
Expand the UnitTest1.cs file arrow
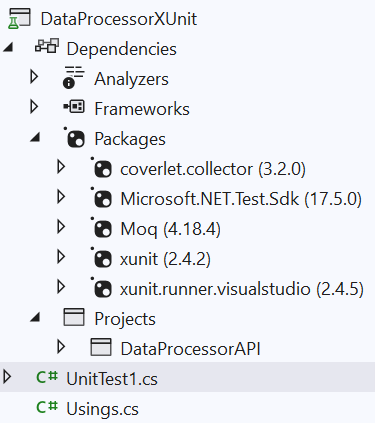(7, 377)
